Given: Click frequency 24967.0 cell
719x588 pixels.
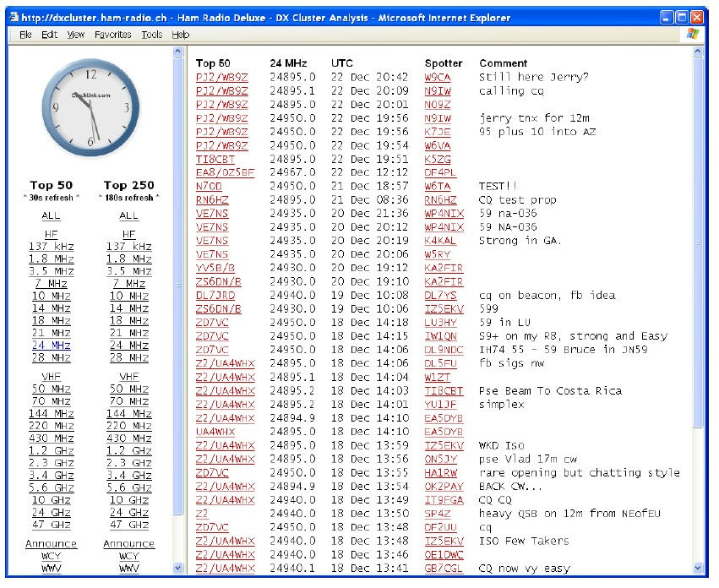Looking at the screenshot, I should (292, 172).
